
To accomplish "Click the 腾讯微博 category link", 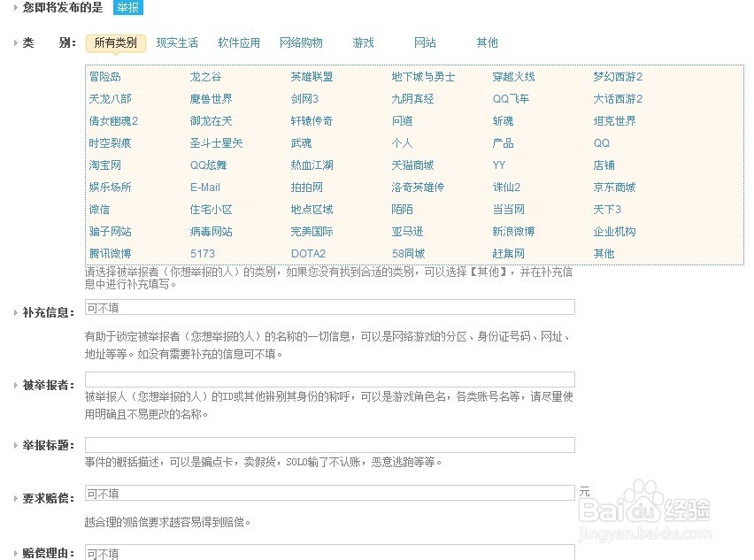I will point(110,254).
